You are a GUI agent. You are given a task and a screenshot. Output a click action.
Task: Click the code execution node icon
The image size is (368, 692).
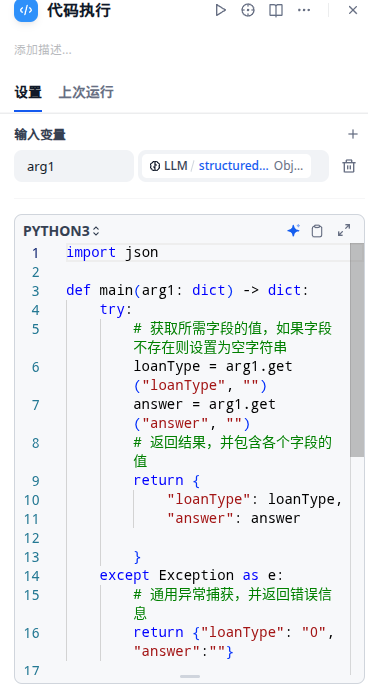point(26,10)
